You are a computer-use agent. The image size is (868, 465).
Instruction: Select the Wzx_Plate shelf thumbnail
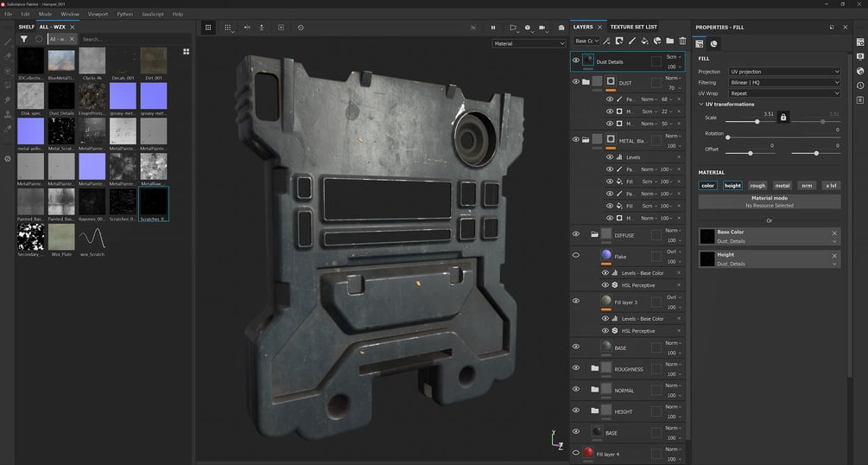(x=61, y=238)
